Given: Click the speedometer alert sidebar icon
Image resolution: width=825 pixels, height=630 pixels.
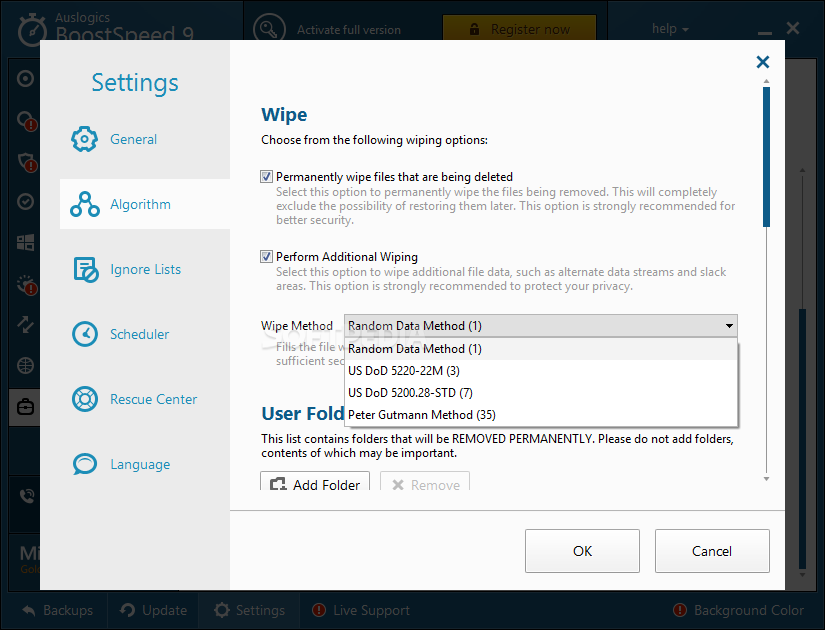Looking at the screenshot, I should pyautogui.click(x=27, y=284).
